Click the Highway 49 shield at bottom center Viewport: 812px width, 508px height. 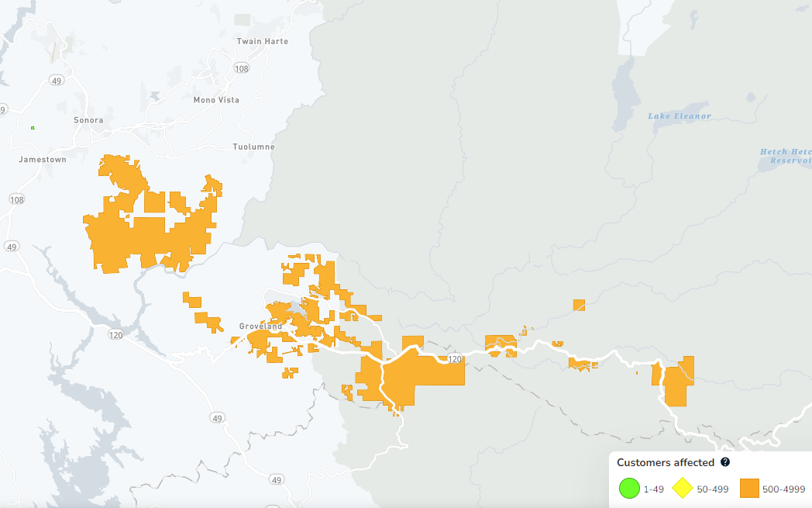(x=276, y=480)
